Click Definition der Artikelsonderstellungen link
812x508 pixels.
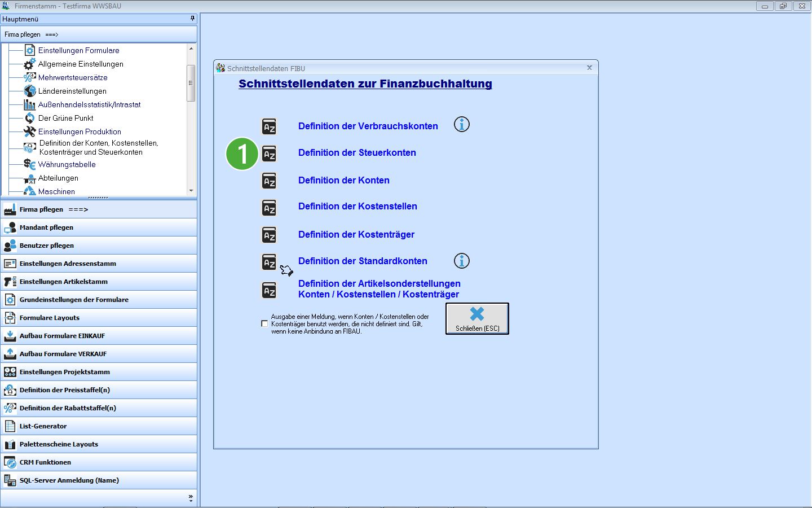379,289
